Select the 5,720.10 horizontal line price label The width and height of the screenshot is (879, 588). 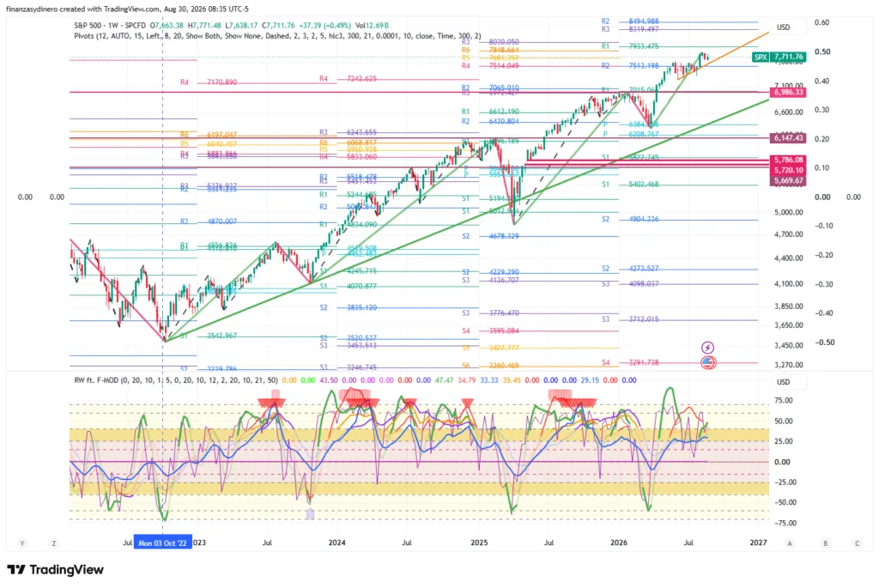pyautogui.click(x=788, y=170)
